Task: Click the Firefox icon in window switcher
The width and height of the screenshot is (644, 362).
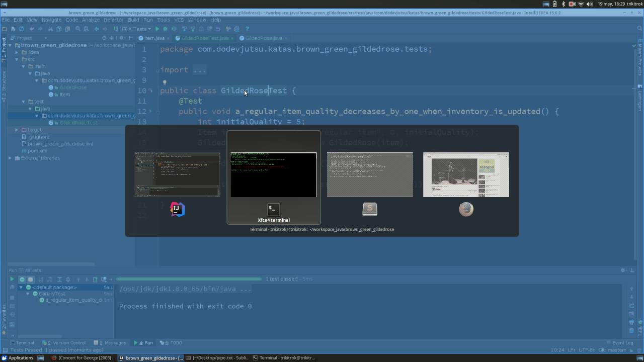Action: [466, 209]
